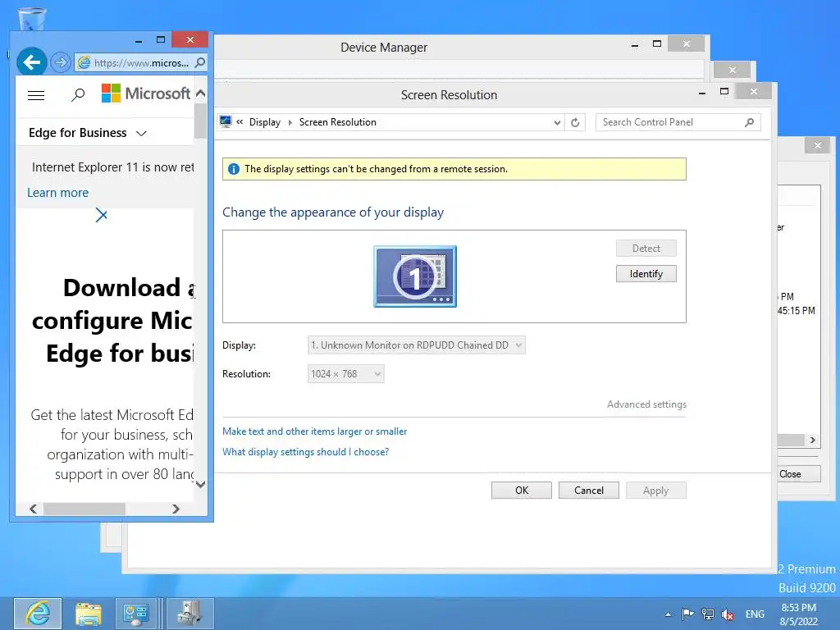Click Close button in the background dialog
Viewport: 840px width, 630px height.
799,474
